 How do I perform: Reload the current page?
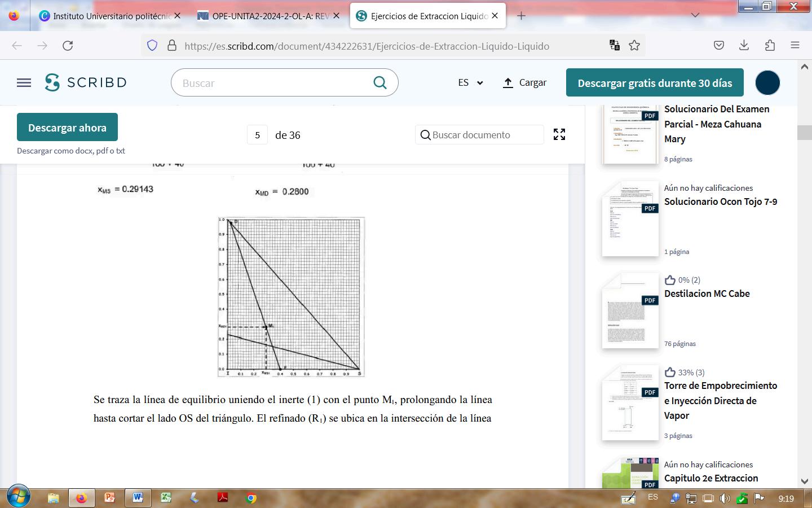(x=68, y=46)
